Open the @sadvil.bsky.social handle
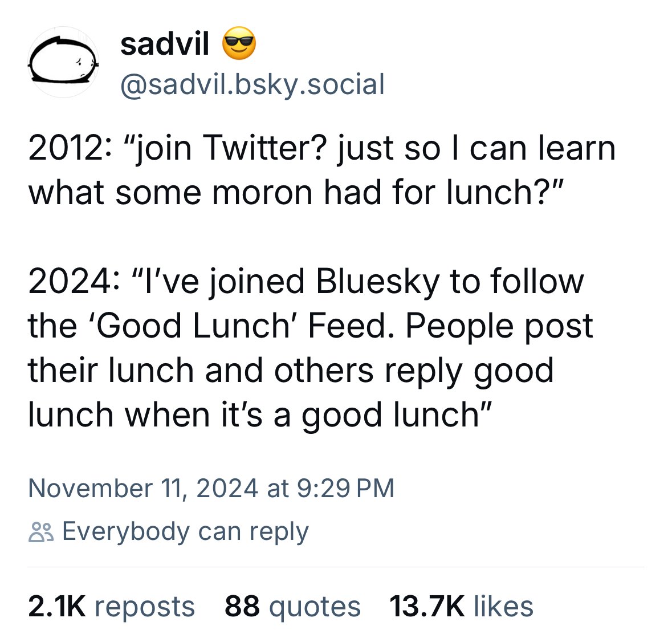 [252, 84]
